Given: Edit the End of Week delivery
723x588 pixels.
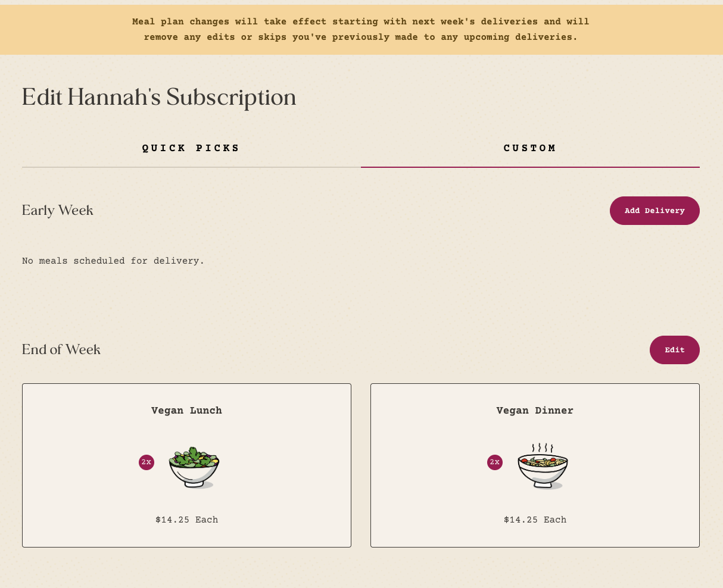Looking at the screenshot, I should 675,350.
